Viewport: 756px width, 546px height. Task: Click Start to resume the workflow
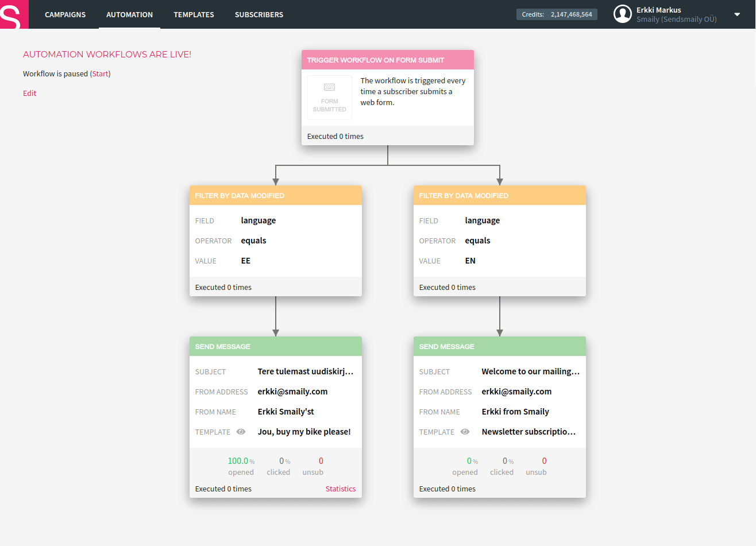101,73
